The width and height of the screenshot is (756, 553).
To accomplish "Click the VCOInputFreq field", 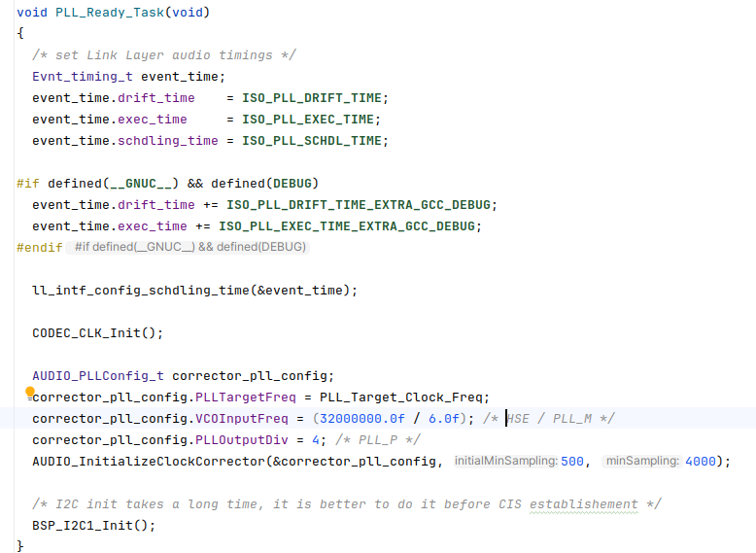I will (242, 418).
